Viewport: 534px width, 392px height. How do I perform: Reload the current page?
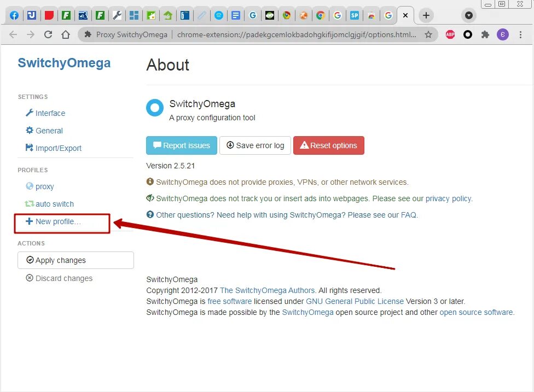pos(48,34)
